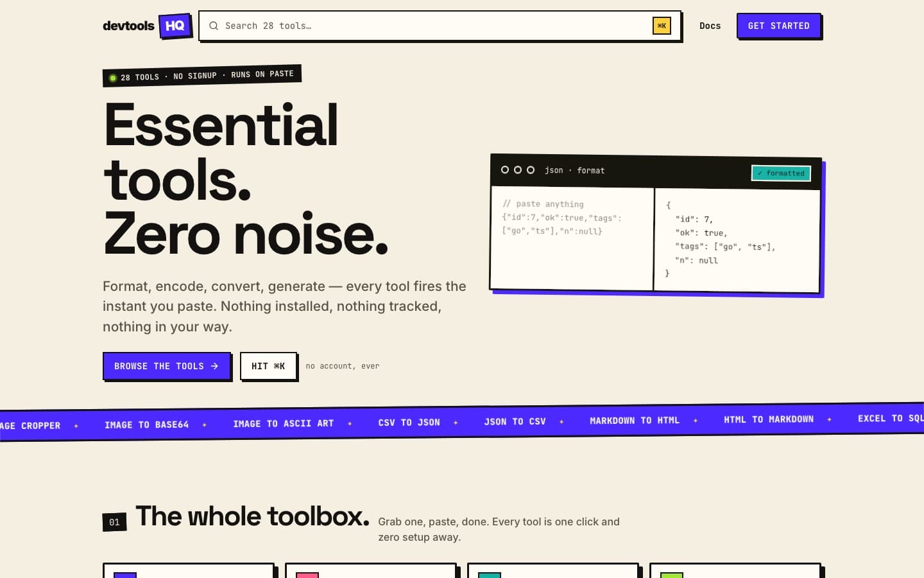924x578 pixels.
Task: Click the search magnifier icon
Action: pyautogui.click(x=214, y=26)
